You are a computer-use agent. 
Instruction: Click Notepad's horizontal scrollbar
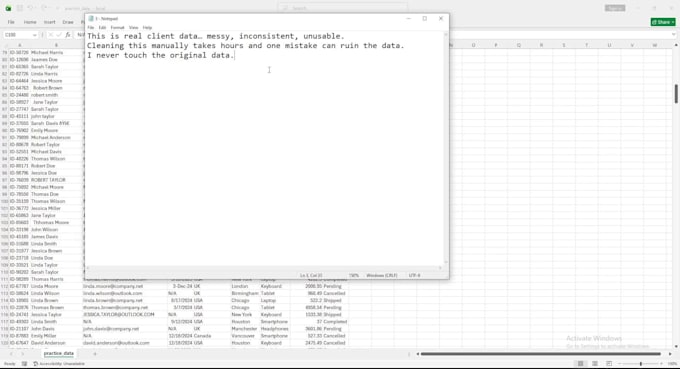point(264,268)
